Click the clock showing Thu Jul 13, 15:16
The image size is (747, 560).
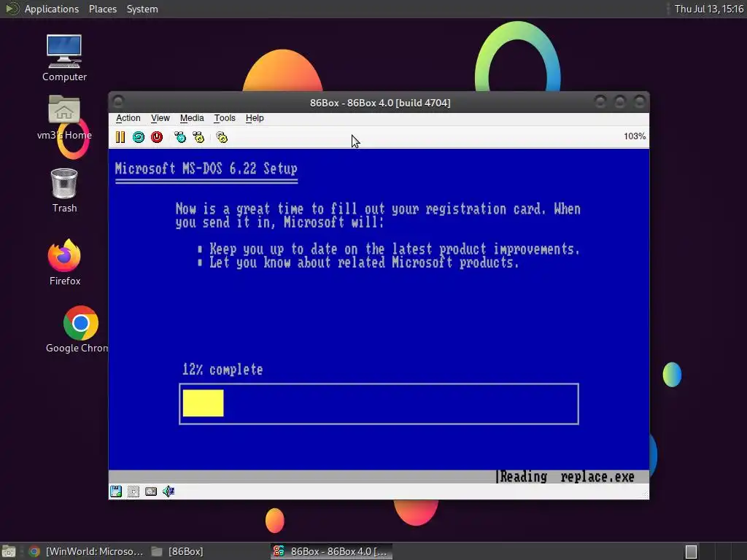(708, 9)
